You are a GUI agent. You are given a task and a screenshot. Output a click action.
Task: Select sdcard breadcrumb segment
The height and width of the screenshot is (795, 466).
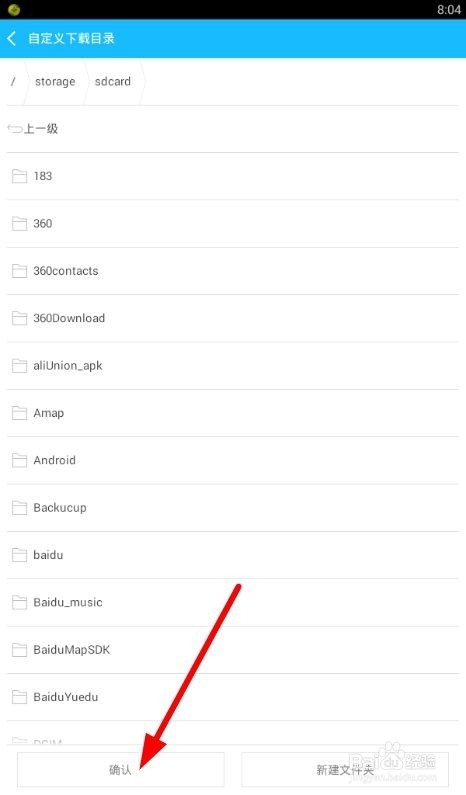pyautogui.click(x=113, y=82)
